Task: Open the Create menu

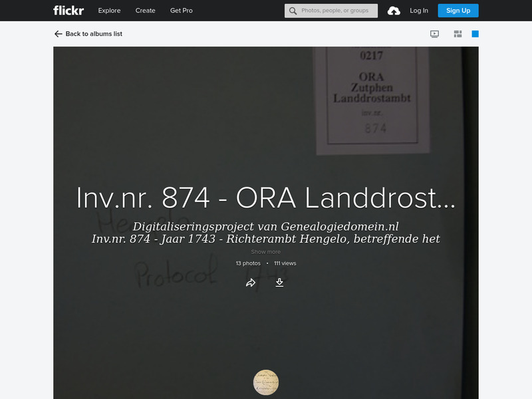Action: tap(145, 11)
